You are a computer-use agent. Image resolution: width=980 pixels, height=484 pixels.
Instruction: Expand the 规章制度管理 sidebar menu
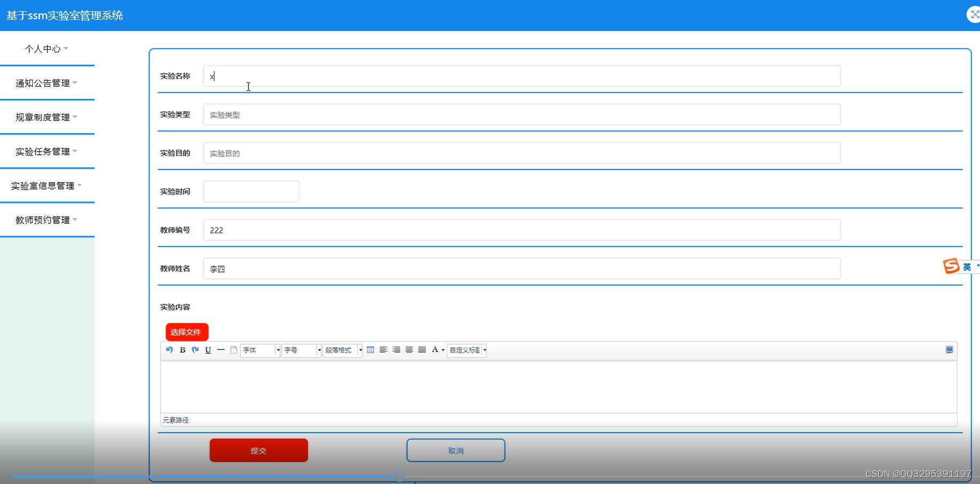(47, 117)
